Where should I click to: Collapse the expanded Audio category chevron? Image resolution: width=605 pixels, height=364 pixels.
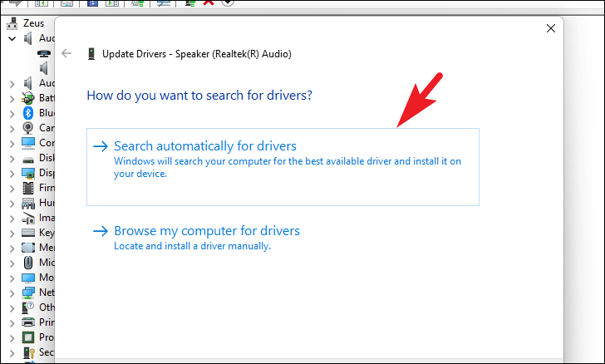click(12, 38)
